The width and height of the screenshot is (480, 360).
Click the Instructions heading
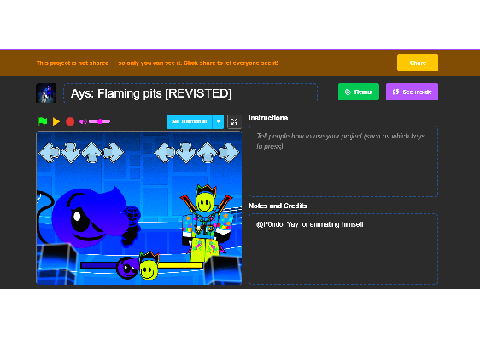[268, 118]
